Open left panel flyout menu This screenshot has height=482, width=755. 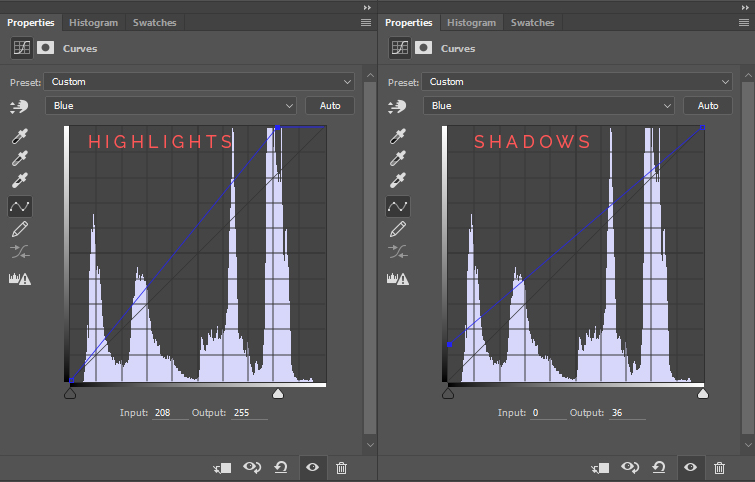[366, 23]
